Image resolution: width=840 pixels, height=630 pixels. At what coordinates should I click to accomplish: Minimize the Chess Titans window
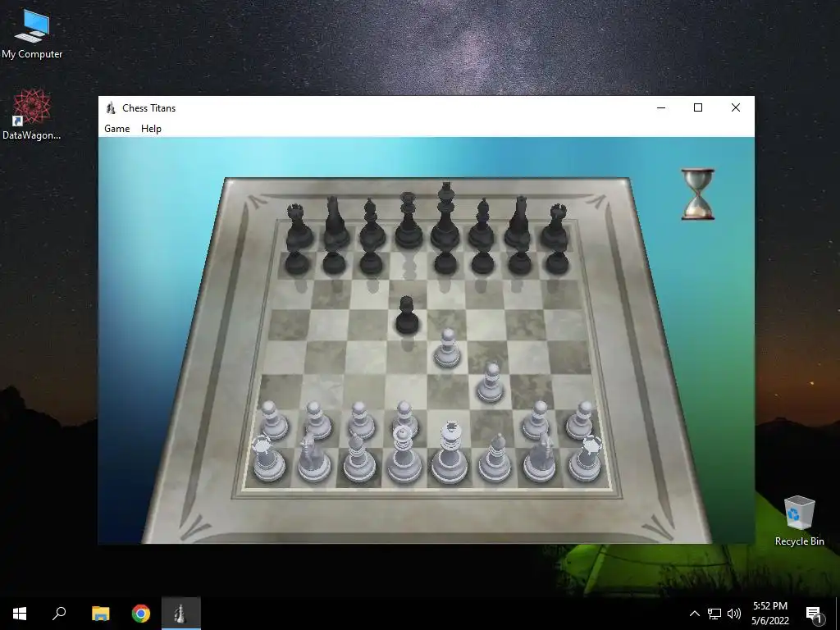(x=661, y=107)
